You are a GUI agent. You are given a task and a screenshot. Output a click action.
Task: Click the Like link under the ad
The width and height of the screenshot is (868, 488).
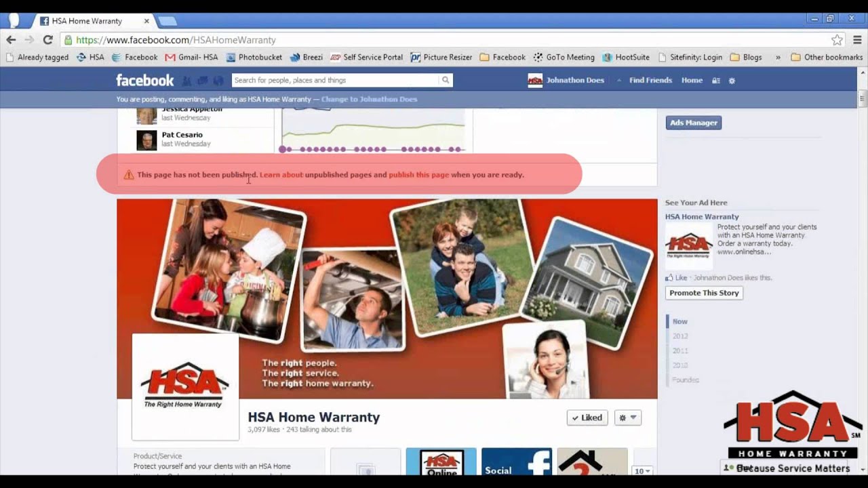tap(681, 278)
